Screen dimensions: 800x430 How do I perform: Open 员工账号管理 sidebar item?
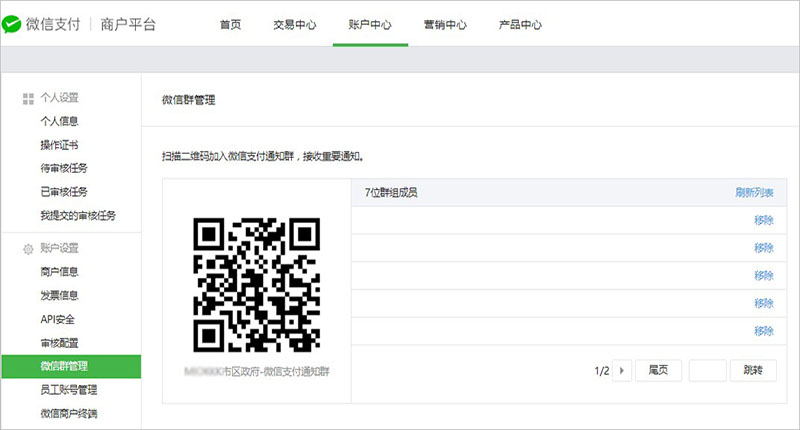tap(68, 390)
